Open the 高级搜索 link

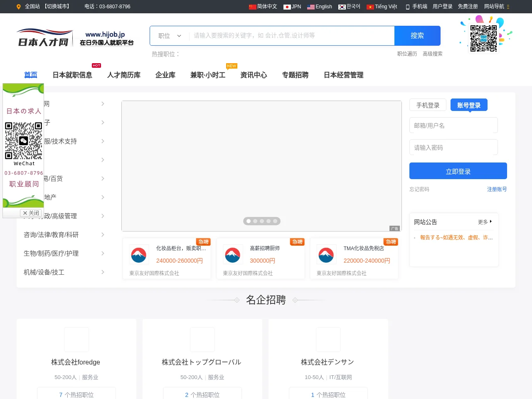(x=433, y=54)
